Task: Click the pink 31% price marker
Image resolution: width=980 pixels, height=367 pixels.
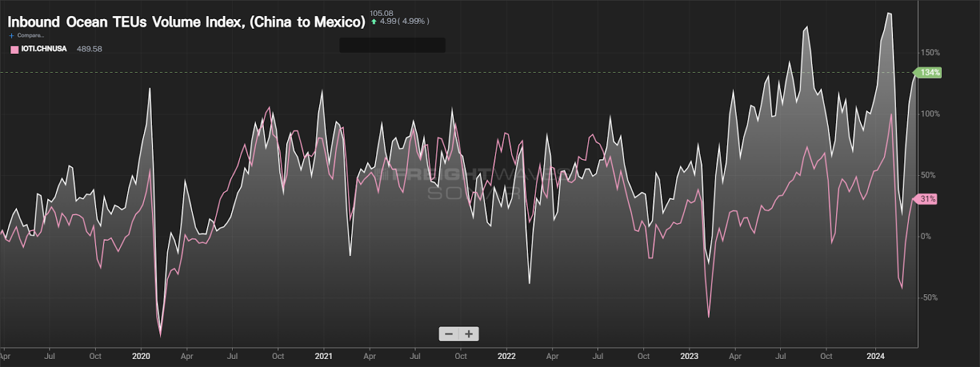Action: point(926,199)
